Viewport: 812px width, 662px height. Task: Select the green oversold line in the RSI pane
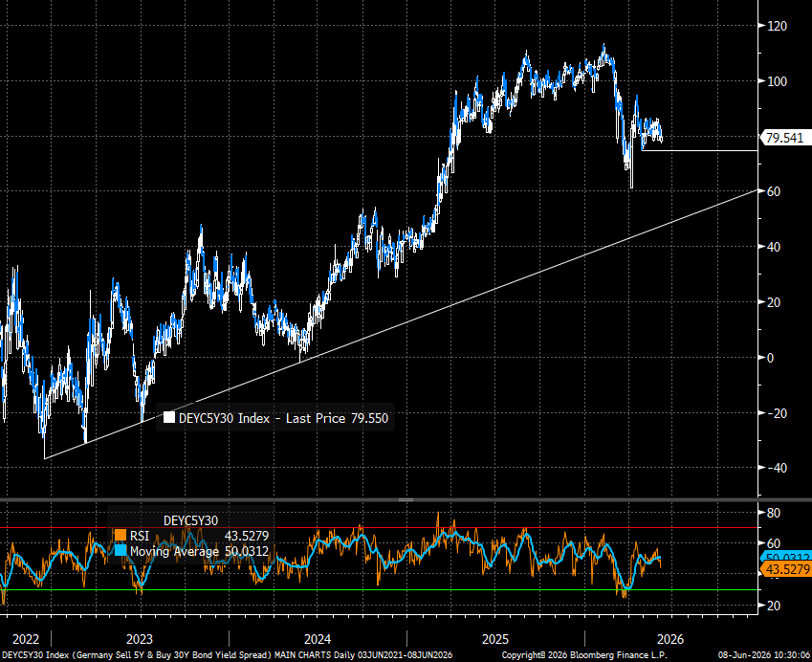[x=379, y=589]
